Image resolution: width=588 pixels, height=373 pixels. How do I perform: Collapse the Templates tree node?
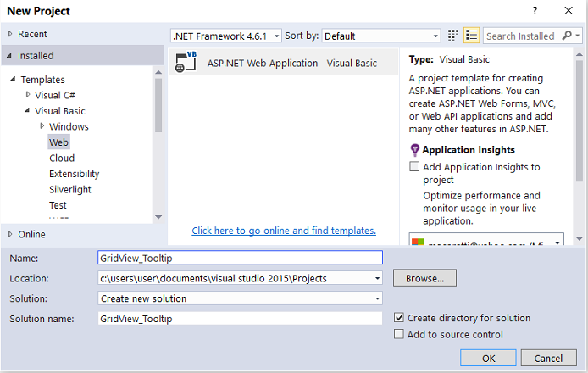[13, 79]
